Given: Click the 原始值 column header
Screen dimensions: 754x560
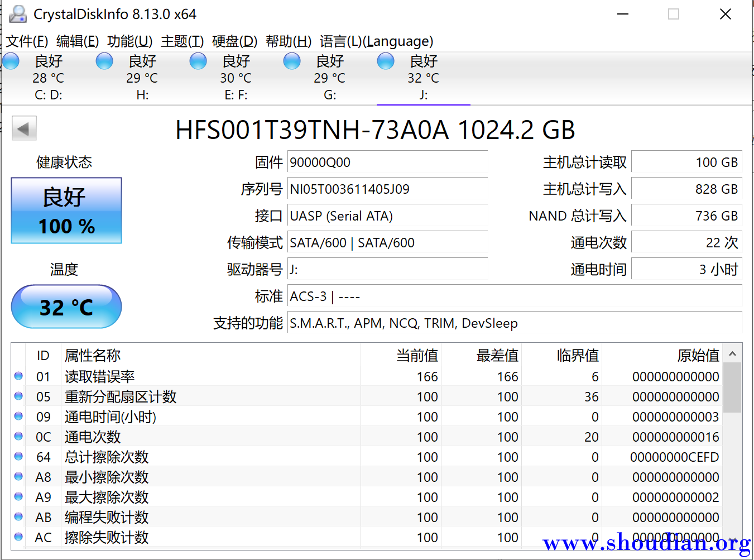Looking at the screenshot, I should (x=662, y=355).
